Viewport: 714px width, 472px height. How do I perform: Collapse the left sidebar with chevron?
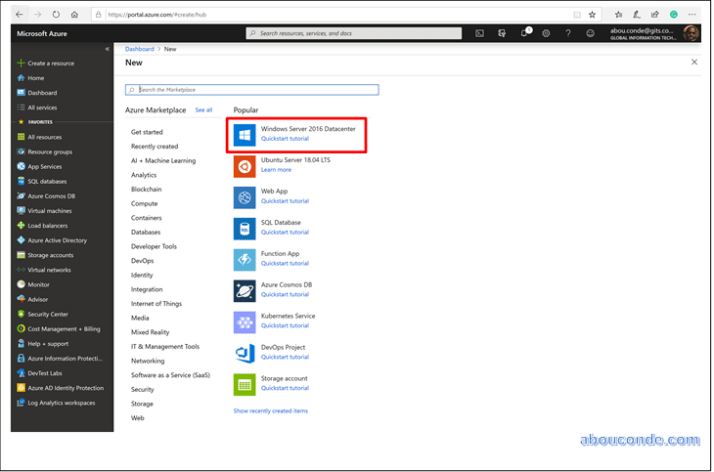point(107,49)
